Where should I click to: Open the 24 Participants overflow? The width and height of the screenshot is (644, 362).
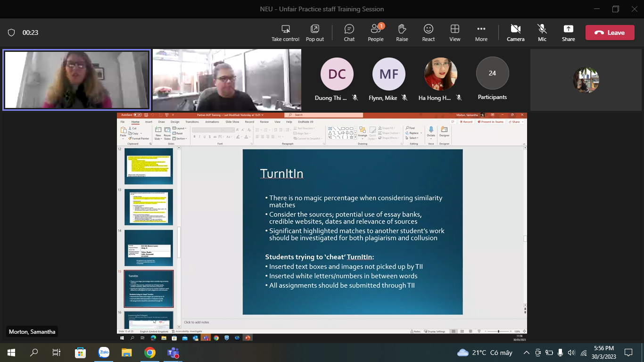[492, 74]
